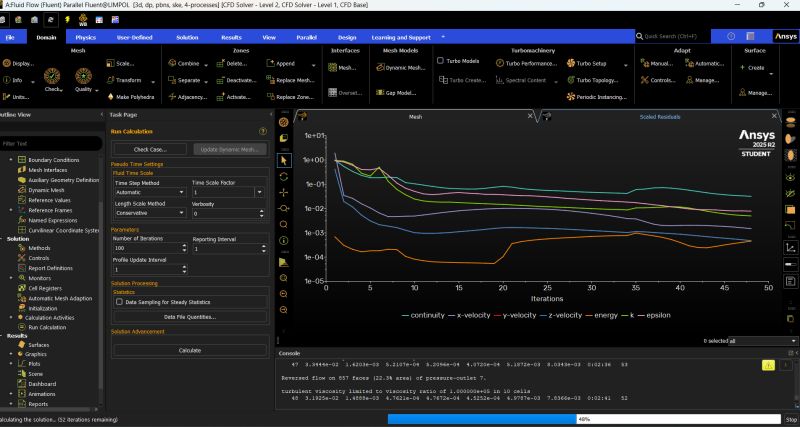Expand the Separate zones dropdown
Viewport: 800px width, 427px height.
pos(206,81)
